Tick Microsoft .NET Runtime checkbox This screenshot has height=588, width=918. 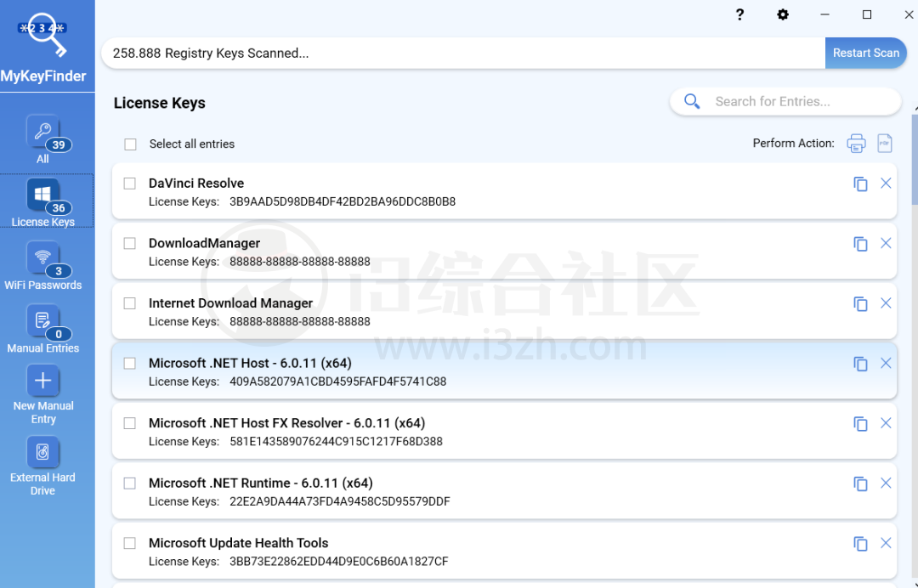point(129,483)
